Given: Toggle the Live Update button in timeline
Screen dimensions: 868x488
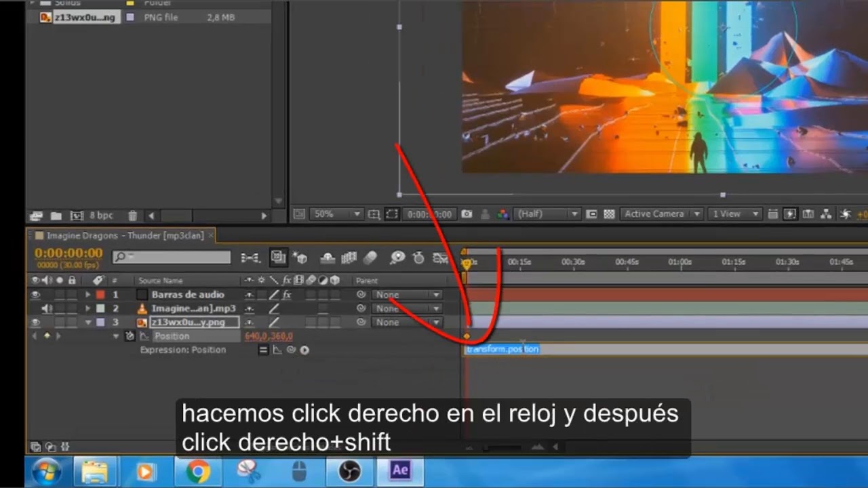Looking at the screenshot, I should pos(278,258).
